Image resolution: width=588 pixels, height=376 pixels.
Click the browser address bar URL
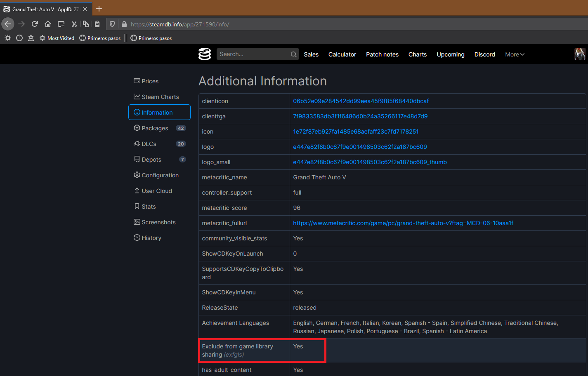click(180, 24)
